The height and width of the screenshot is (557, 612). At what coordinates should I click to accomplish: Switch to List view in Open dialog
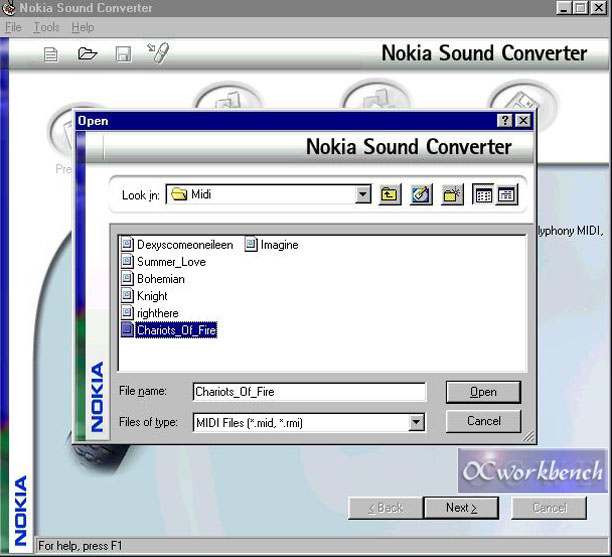(484, 194)
